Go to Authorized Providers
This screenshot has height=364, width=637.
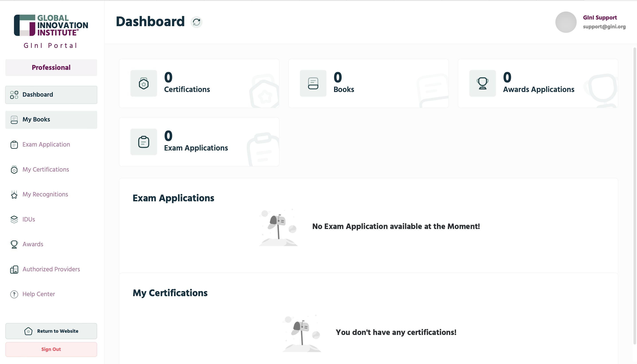[51, 269]
